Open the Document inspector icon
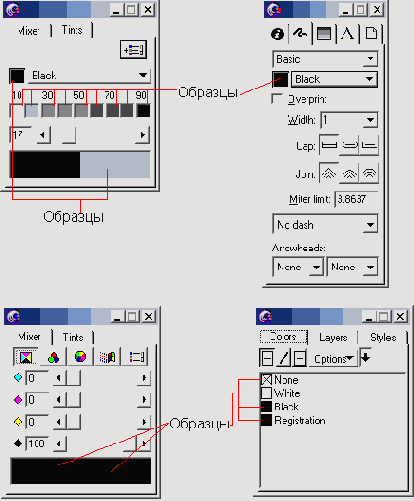 pos(371,33)
